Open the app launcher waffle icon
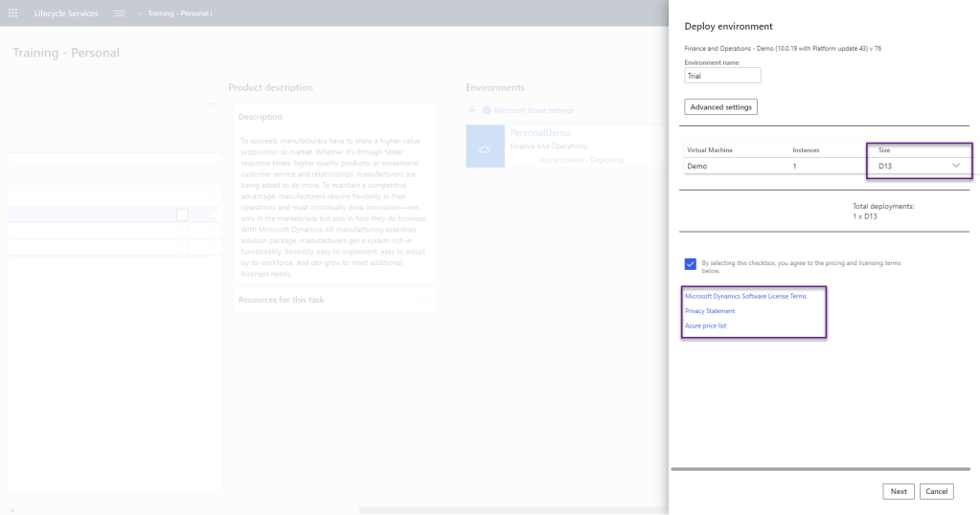Screen dimensions: 980x515 click(x=14, y=13)
